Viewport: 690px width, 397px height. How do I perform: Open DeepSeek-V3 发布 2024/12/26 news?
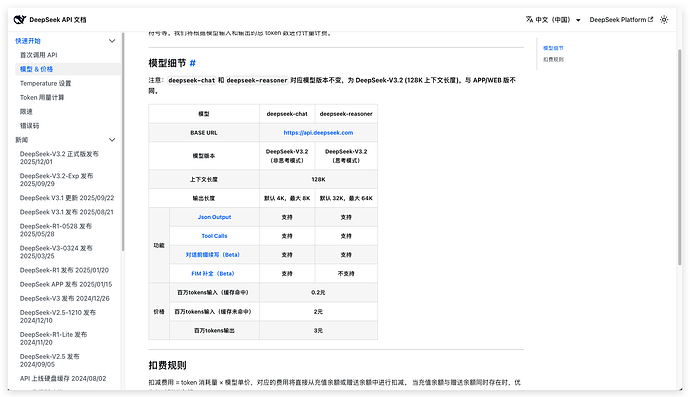tap(65, 298)
